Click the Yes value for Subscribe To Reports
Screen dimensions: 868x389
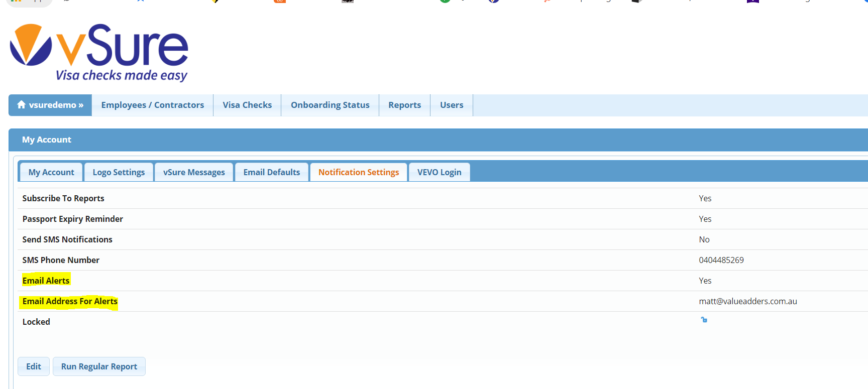pos(705,198)
